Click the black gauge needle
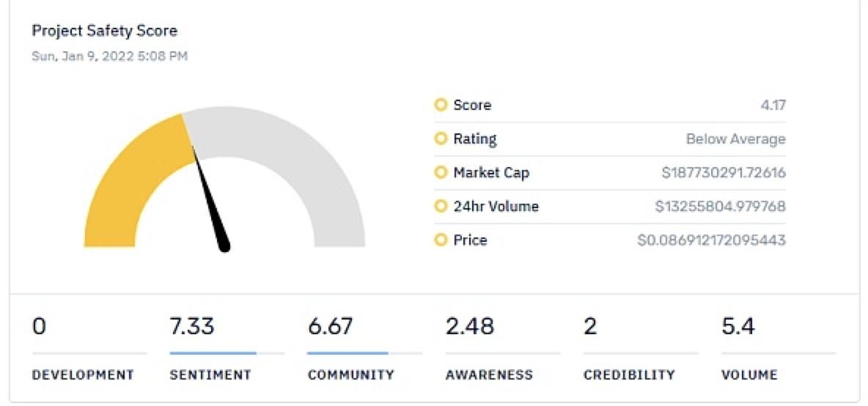The image size is (868, 406). coord(210,199)
